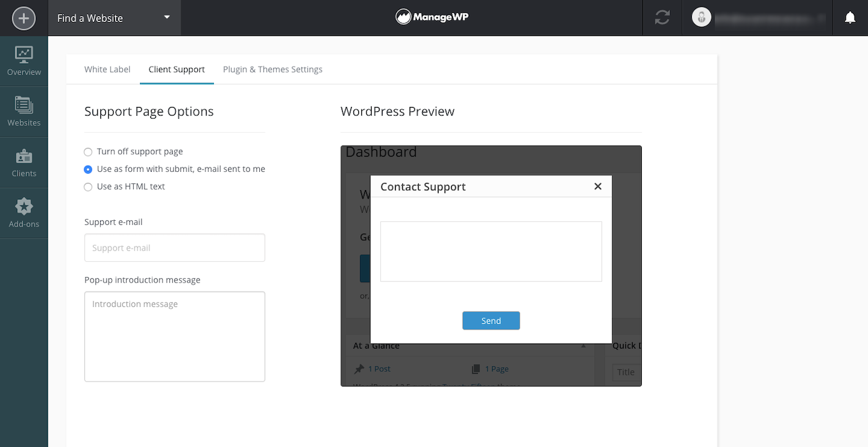Open the notifications bell

click(850, 18)
